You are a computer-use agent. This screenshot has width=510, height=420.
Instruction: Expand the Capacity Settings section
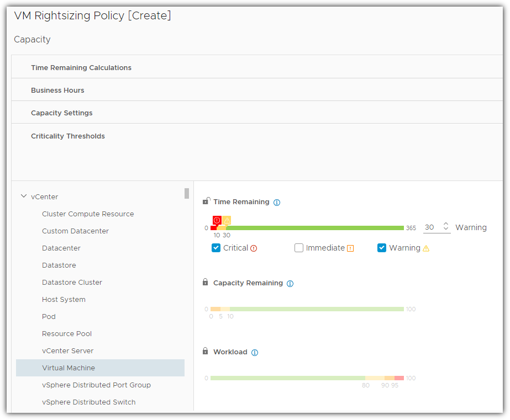pyautogui.click(x=62, y=113)
